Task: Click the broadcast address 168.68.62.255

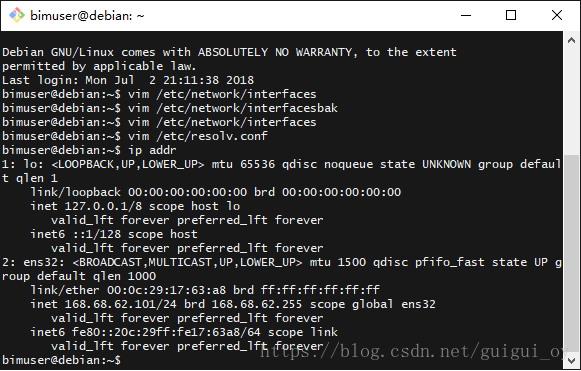Action: pos(257,304)
